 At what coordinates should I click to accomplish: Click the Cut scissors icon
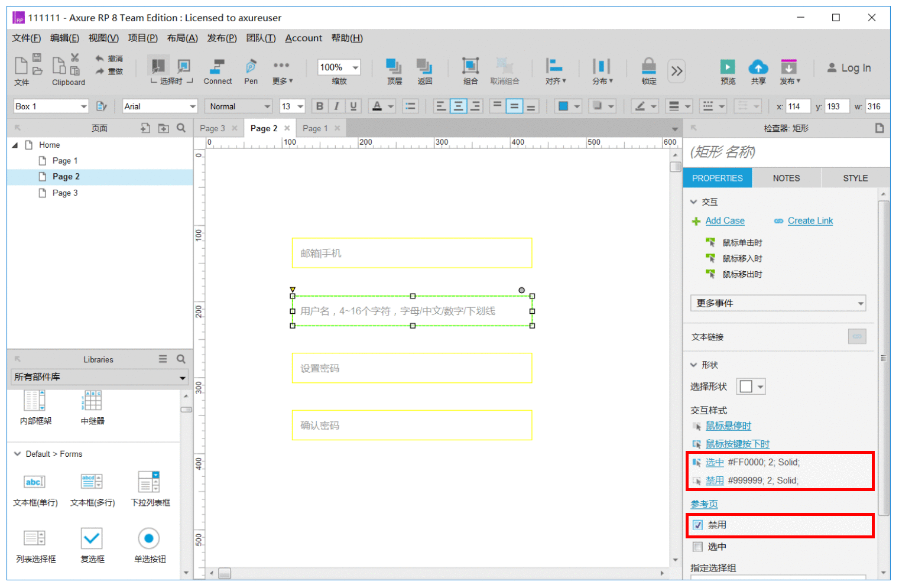tap(75, 57)
